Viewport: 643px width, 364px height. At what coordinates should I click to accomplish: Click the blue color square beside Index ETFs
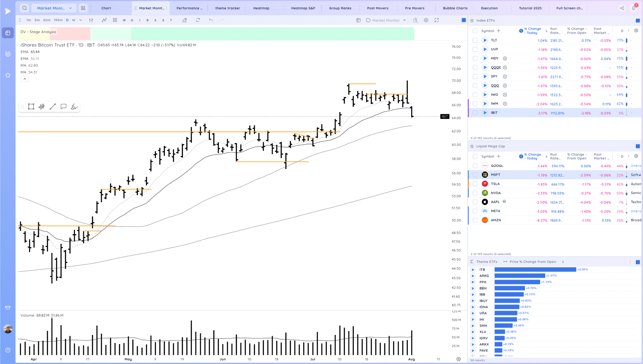637,21
